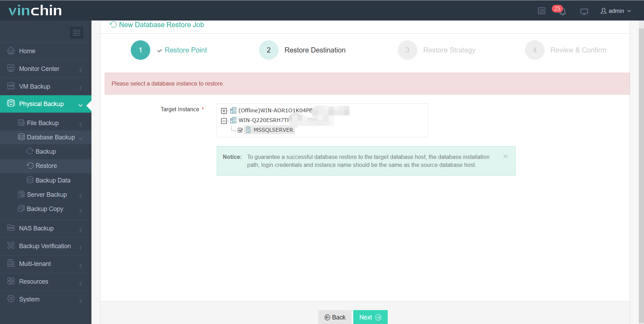
Task: Open Backup Data under Database Backup
Action: 53,180
